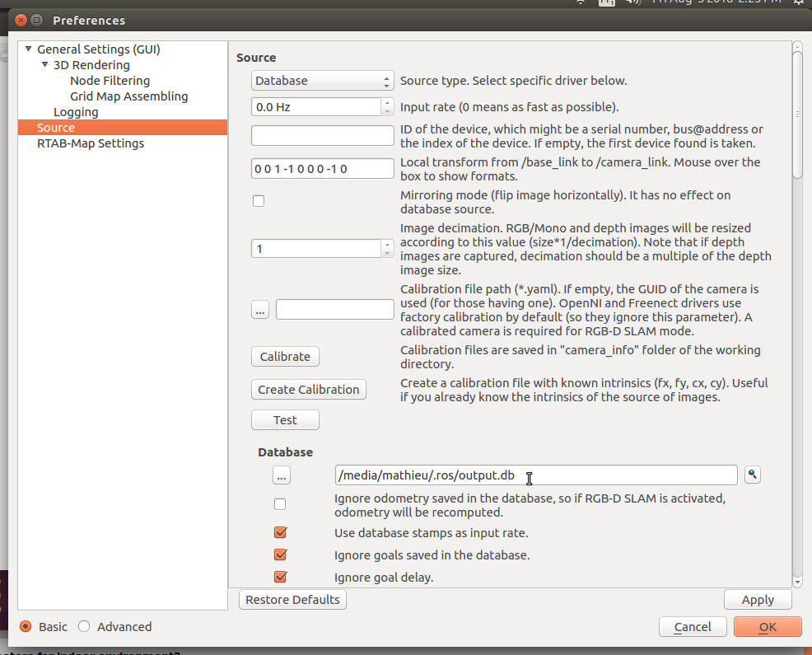
Task: Click the vertical scrollbar of the Source panel
Action: pos(796,330)
